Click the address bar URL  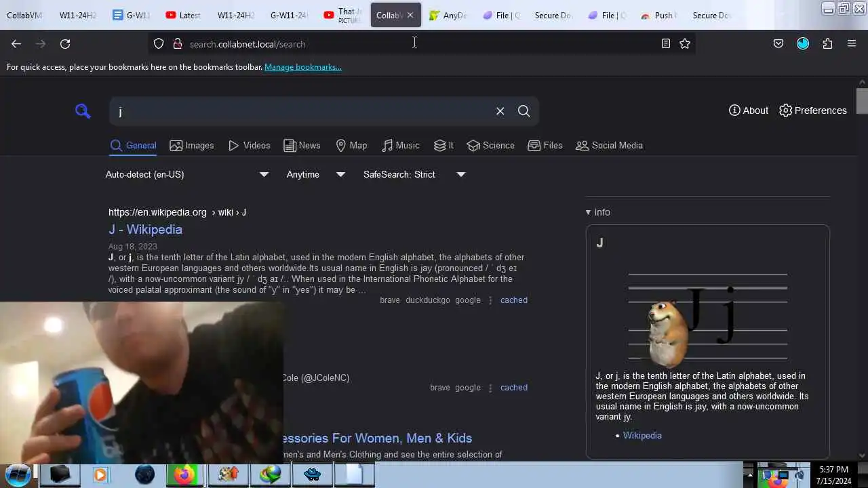click(248, 44)
